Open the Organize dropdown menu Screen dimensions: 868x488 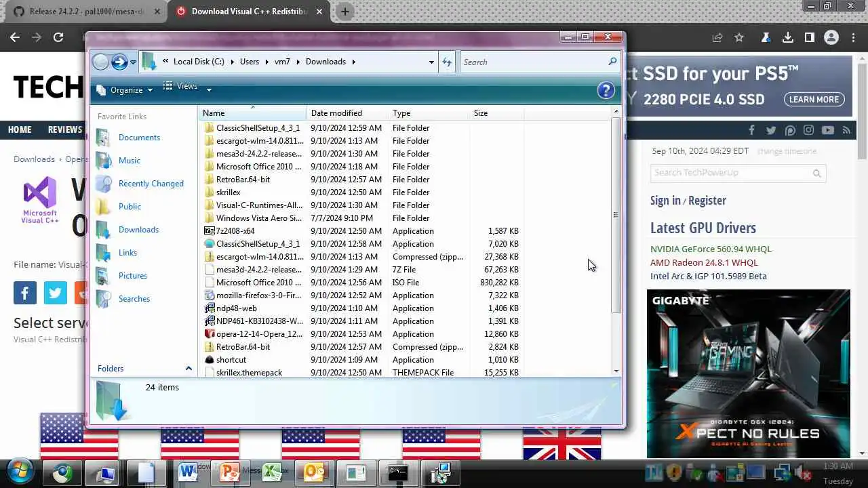(x=125, y=90)
